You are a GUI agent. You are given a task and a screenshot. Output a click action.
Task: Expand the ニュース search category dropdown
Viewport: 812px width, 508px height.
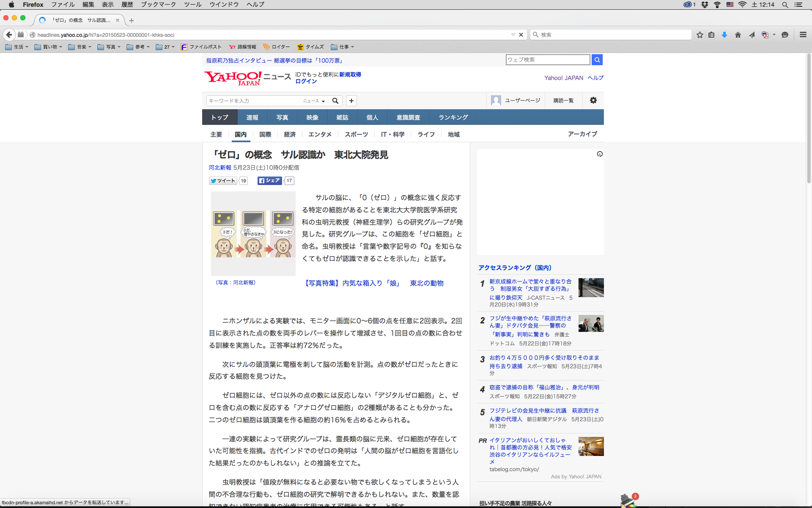pos(314,101)
